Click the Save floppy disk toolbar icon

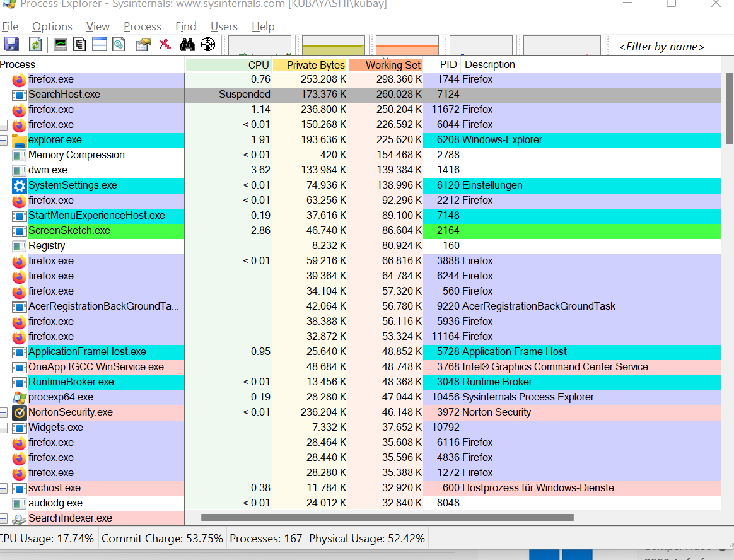tap(12, 45)
